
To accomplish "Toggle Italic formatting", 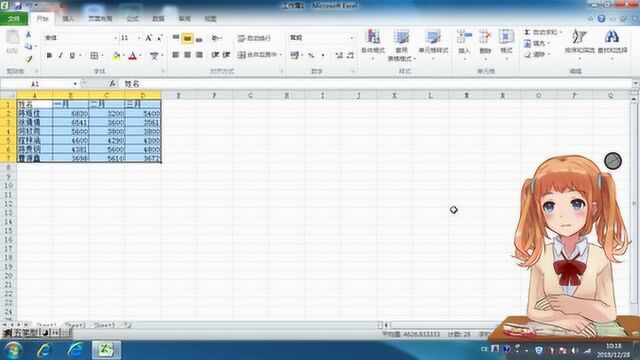I will click(60, 56).
